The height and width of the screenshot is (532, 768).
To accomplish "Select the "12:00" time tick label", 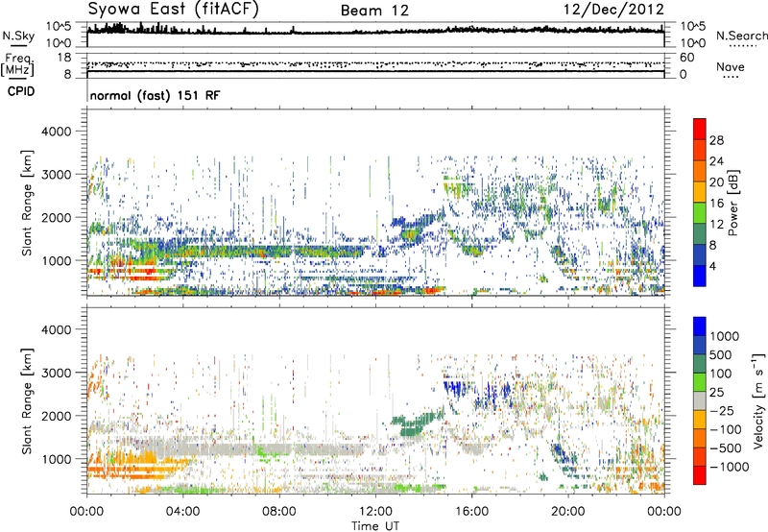I will coord(375,512).
